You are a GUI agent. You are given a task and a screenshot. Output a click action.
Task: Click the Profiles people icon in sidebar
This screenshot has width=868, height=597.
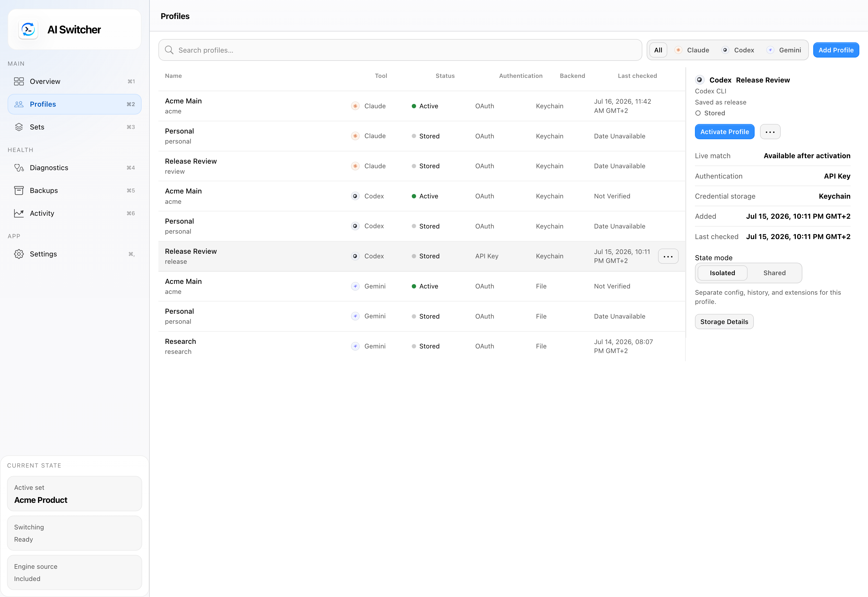pyautogui.click(x=19, y=104)
